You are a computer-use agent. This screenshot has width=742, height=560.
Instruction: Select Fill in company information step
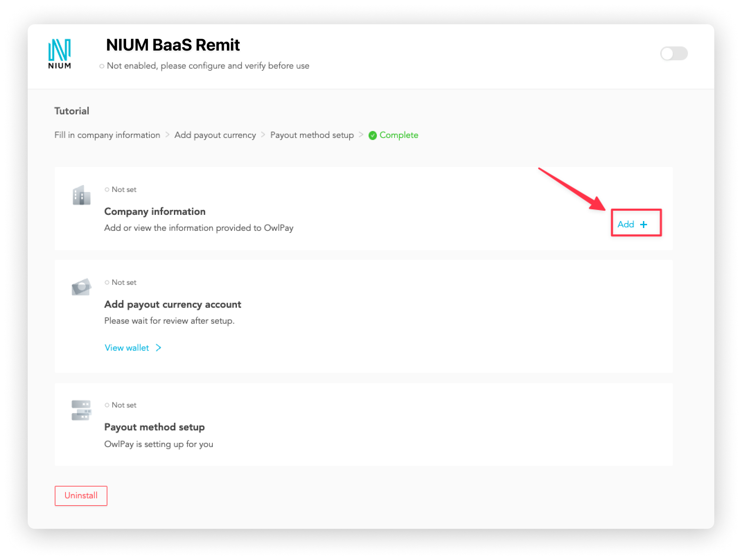pyautogui.click(x=107, y=135)
